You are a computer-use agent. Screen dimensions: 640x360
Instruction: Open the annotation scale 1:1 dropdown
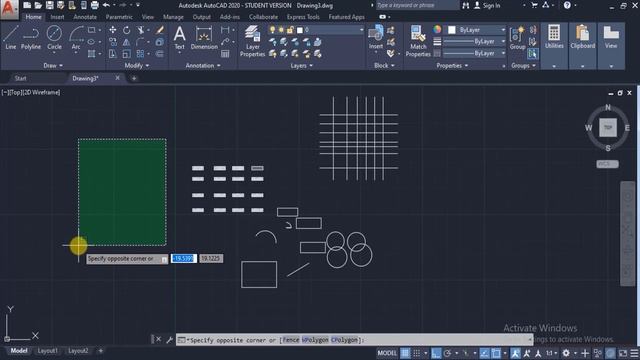pyautogui.click(x=552, y=353)
